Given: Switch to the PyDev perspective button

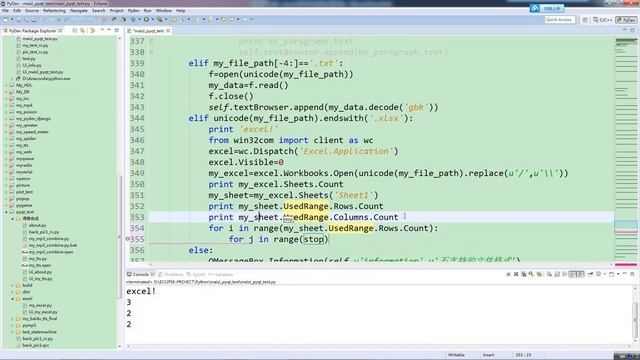Looking at the screenshot, I should pyautogui.click(x=626, y=20).
